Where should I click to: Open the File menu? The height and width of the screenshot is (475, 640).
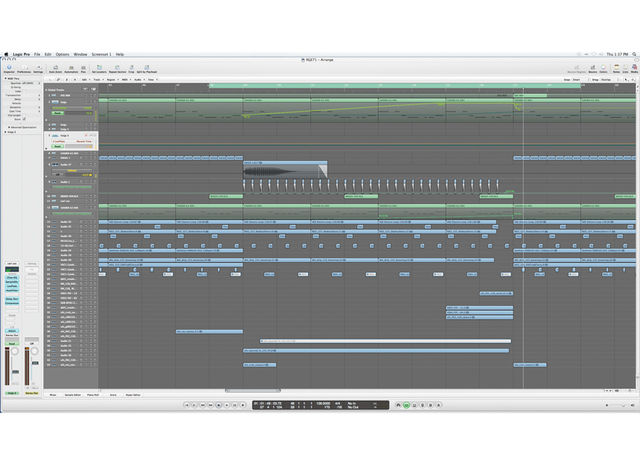[37, 54]
